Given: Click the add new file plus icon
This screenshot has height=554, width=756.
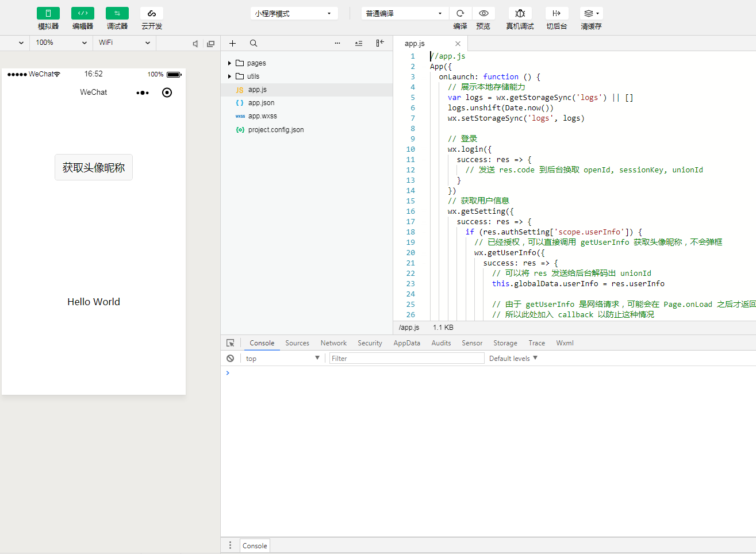Looking at the screenshot, I should click(x=233, y=43).
